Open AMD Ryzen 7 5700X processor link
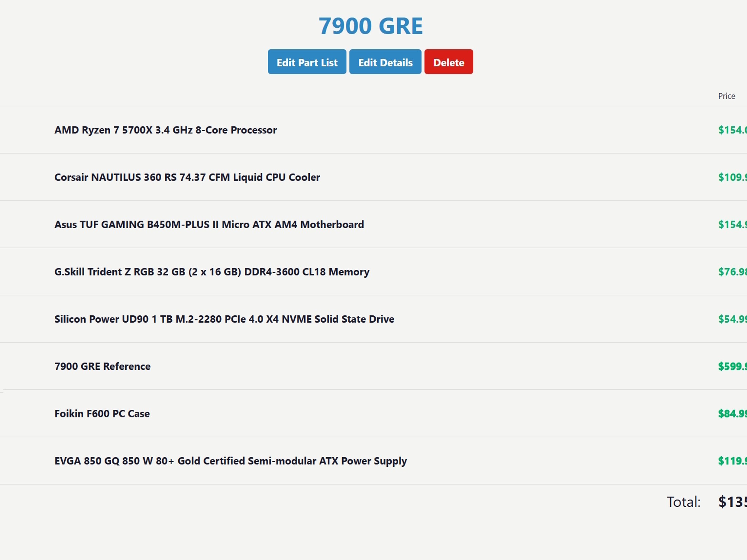The width and height of the screenshot is (747, 560). (x=166, y=130)
